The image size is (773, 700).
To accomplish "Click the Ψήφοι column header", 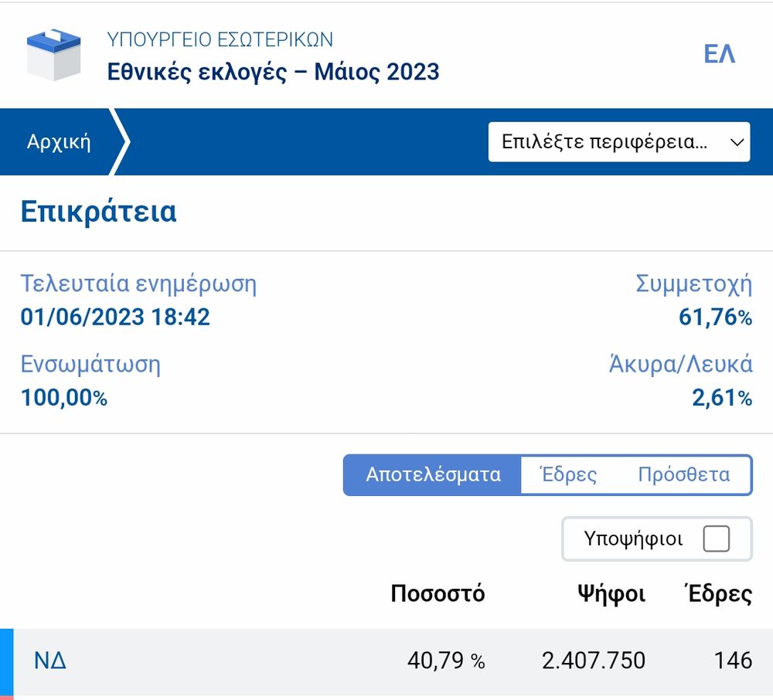I will 611,593.
